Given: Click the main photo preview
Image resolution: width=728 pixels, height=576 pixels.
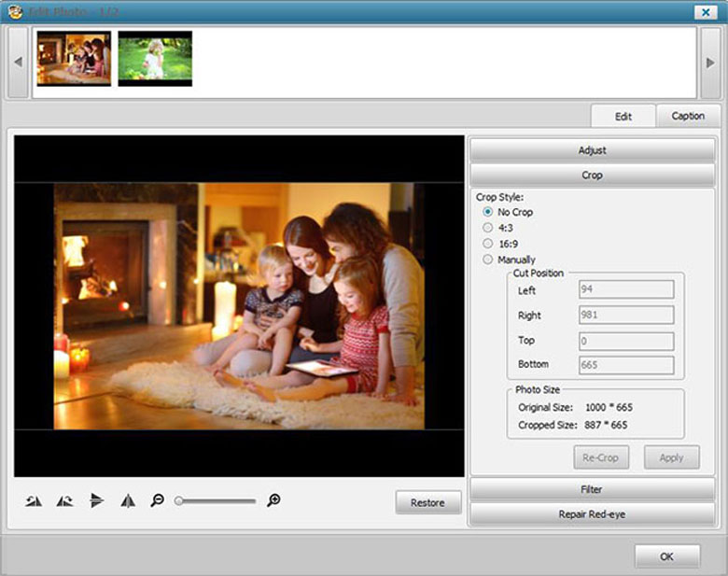Looking at the screenshot, I should [239, 306].
